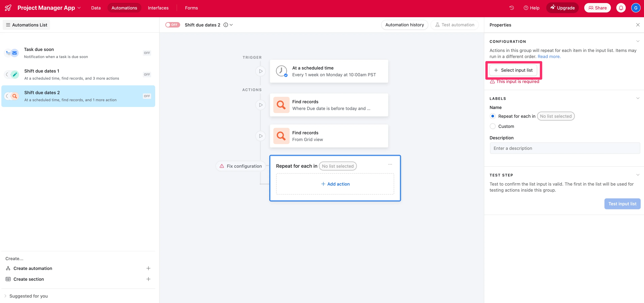Click info icon next to Shift due dates 2
Screen dimensions: 644x303
pyautogui.click(x=225, y=25)
